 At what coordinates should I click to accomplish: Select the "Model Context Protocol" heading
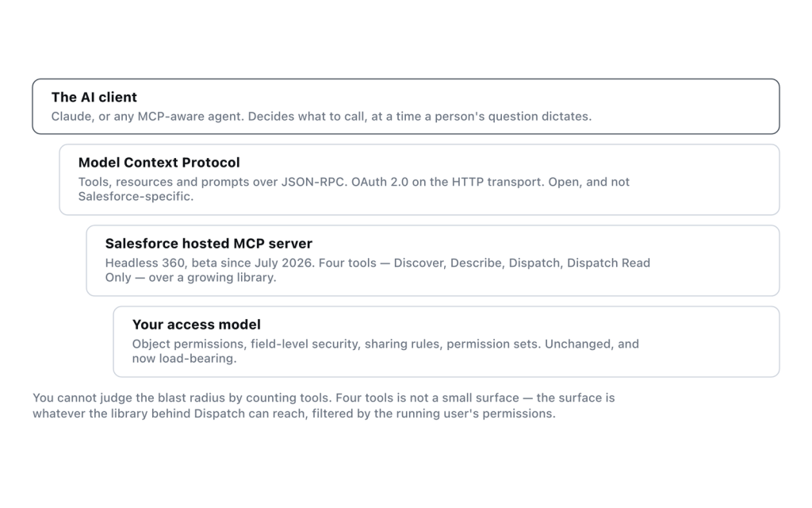tap(159, 162)
